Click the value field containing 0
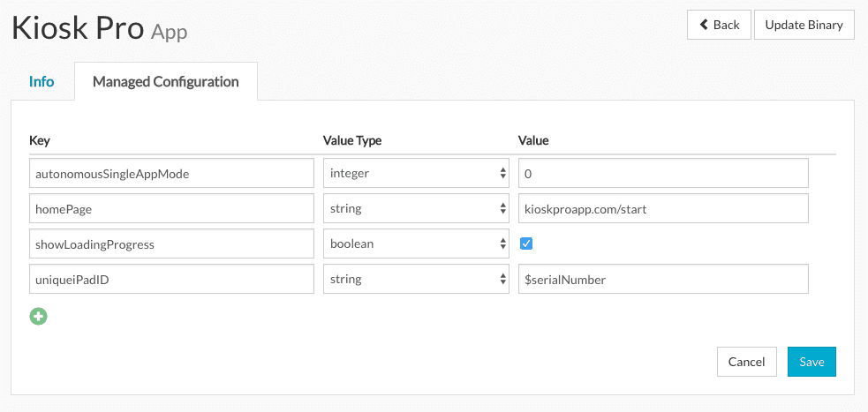The image size is (868, 412). (x=663, y=173)
